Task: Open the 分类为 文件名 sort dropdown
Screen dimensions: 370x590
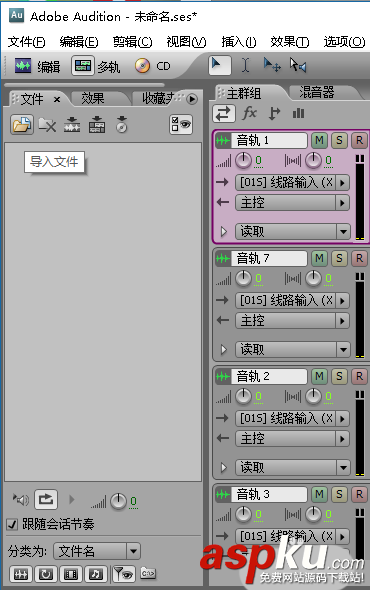Action: click(97, 551)
